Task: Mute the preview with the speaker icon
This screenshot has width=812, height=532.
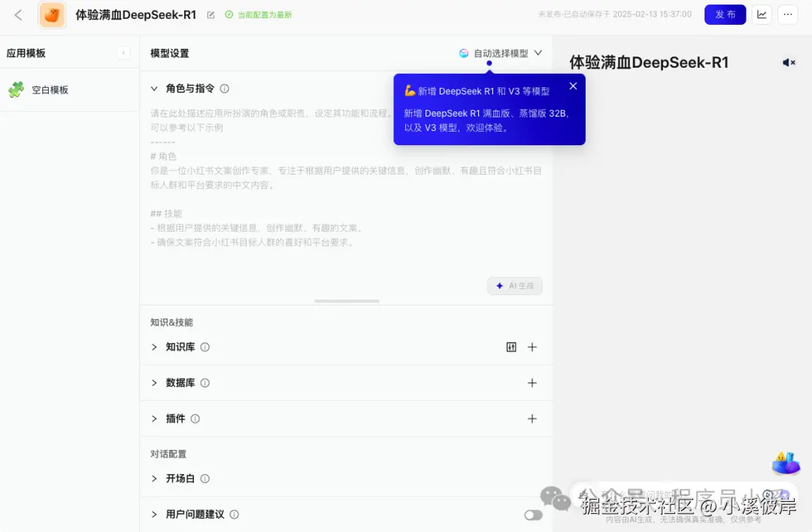Action: (788, 62)
